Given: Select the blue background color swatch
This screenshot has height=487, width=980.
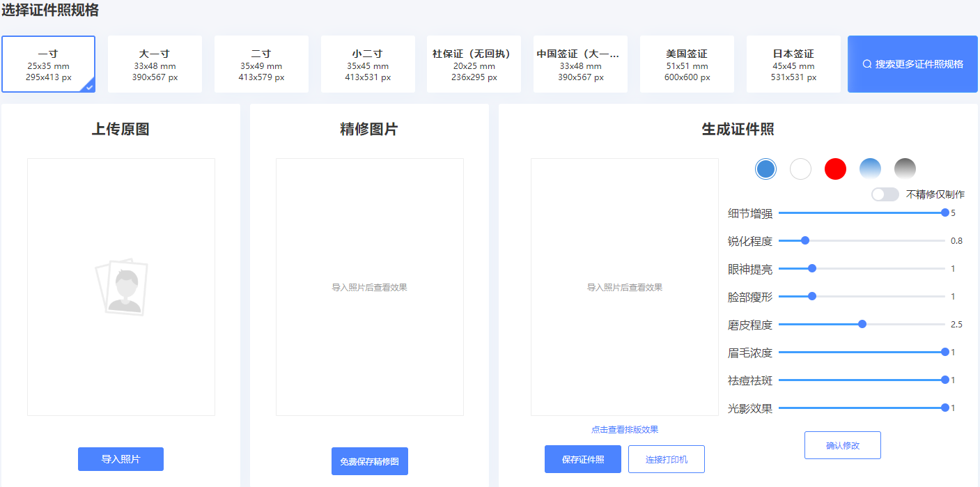Looking at the screenshot, I should [765, 169].
